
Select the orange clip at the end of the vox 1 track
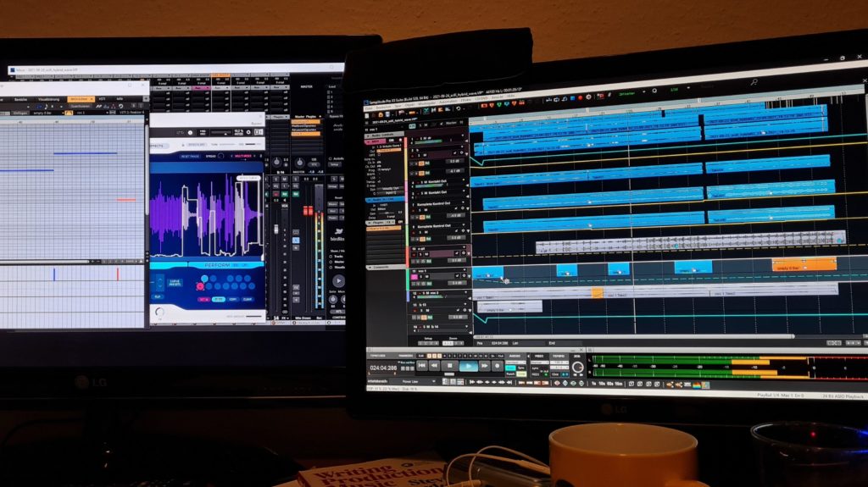(x=804, y=265)
